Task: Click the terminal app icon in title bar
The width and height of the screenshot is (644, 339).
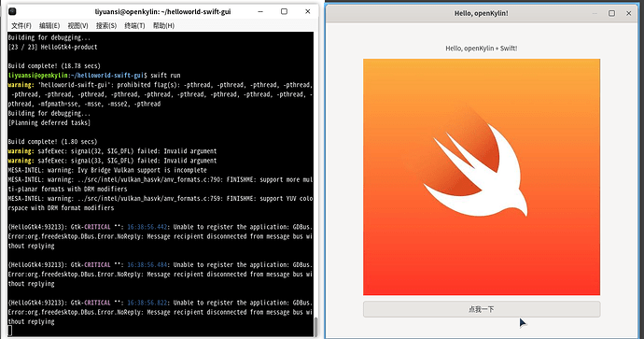Action: (12, 11)
